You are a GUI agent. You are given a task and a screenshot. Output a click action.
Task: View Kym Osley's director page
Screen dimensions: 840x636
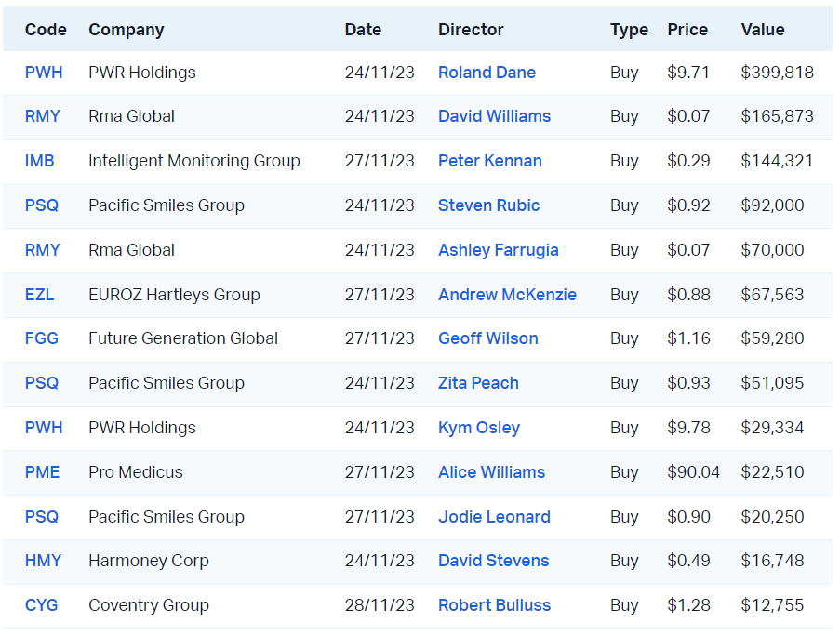(478, 428)
